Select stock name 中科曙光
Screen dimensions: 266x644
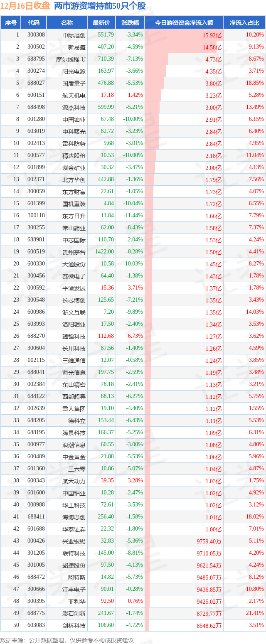74,131
